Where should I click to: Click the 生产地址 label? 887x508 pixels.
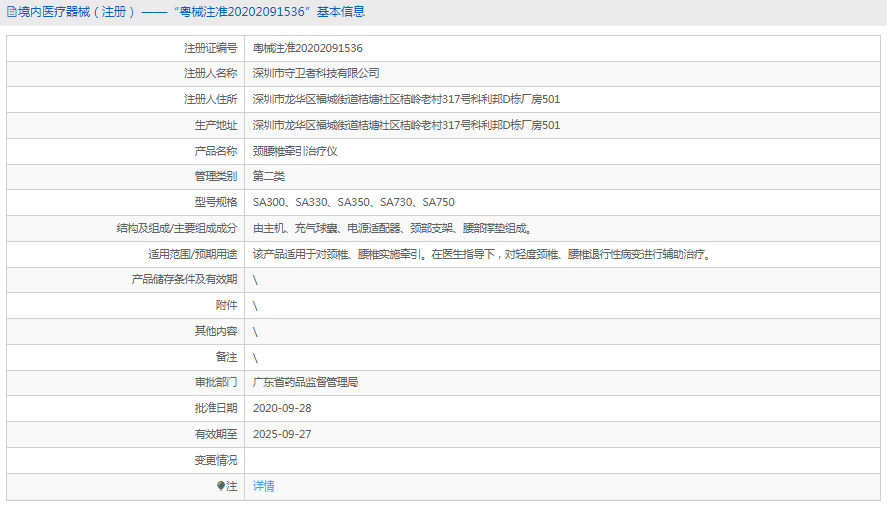[x=216, y=125]
